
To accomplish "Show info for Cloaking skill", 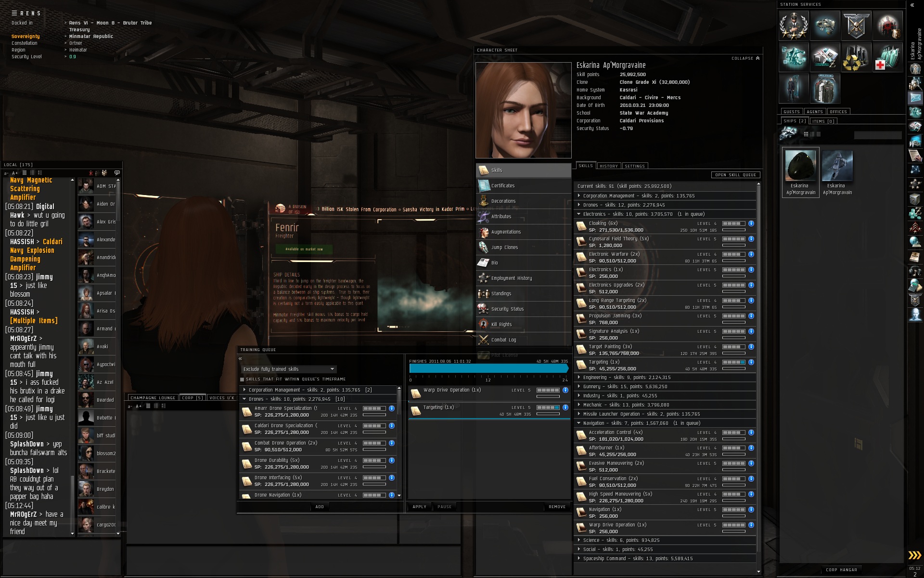I will tap(751, 223).
